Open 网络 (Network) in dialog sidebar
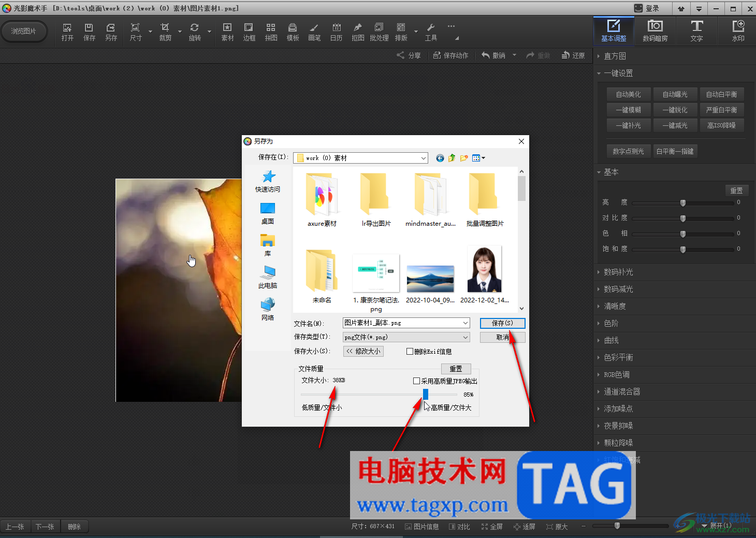Image resolution: width=756 pixels, height=538 pixels. pyautogui.click(x=268, y=310)
